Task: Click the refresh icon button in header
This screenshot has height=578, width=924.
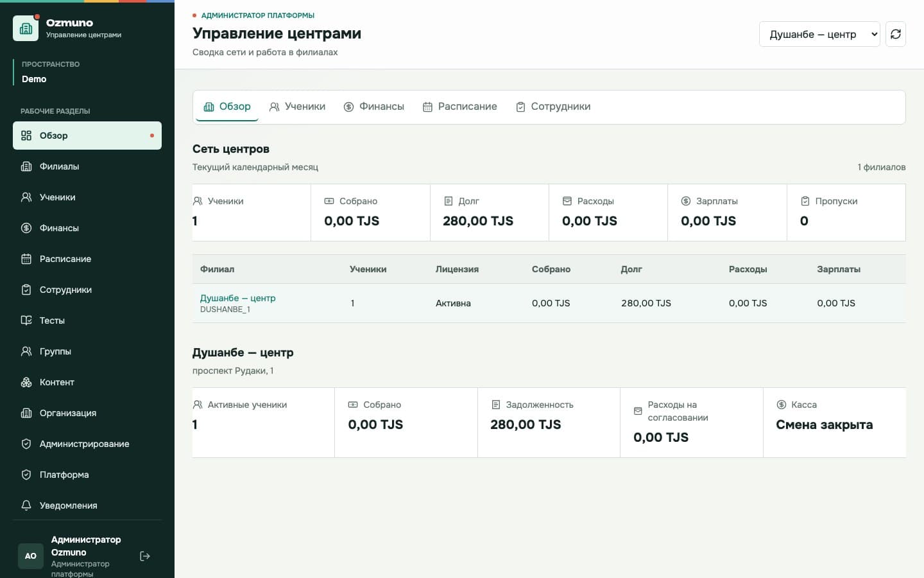Action: (896, 34)
